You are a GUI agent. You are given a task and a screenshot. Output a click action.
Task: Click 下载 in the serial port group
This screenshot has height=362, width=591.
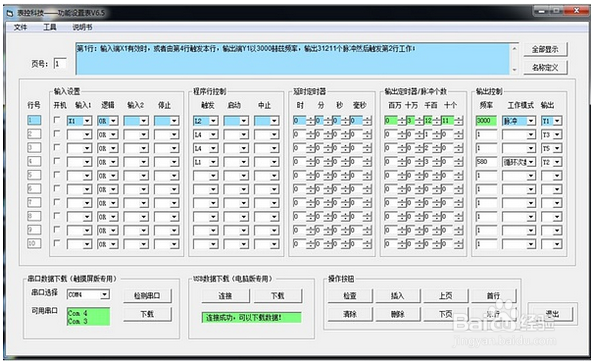(x=147, y=314)
